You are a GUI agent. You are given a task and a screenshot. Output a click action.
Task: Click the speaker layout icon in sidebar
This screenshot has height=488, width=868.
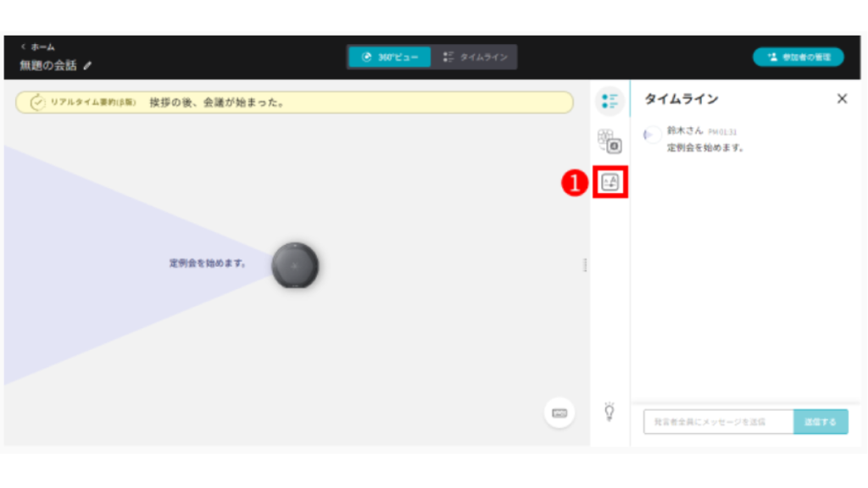click(609, 141)
